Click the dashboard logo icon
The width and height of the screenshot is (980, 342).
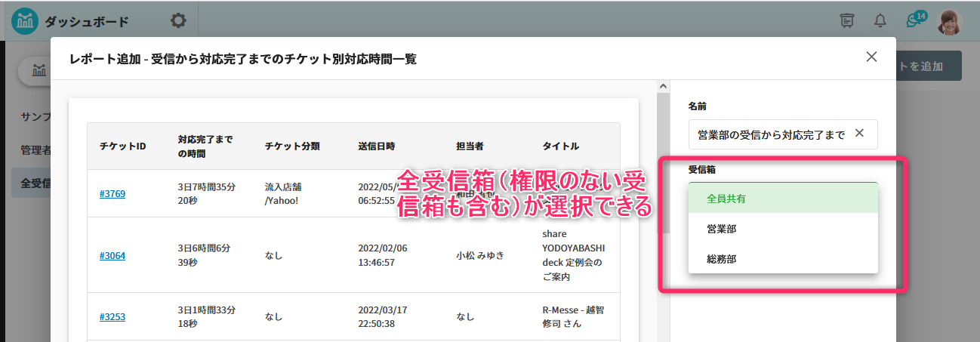(25, 21)
